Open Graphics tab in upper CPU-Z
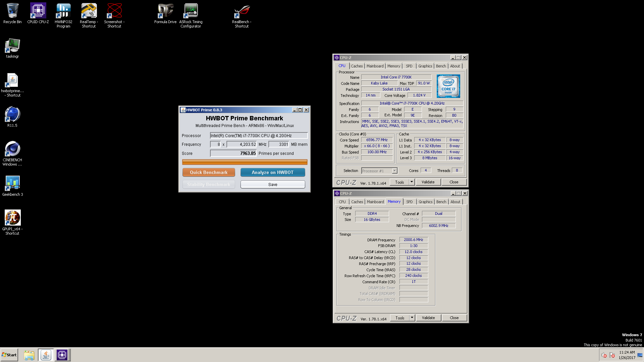The height and width of the screenshot is (362, 644). tap(425, 66)
